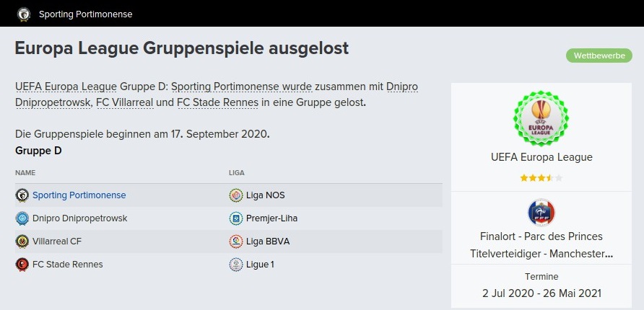Click the Europa League star rating
Image resolution: width=644 pixels, height=310 pixels.
pos(541,177)
